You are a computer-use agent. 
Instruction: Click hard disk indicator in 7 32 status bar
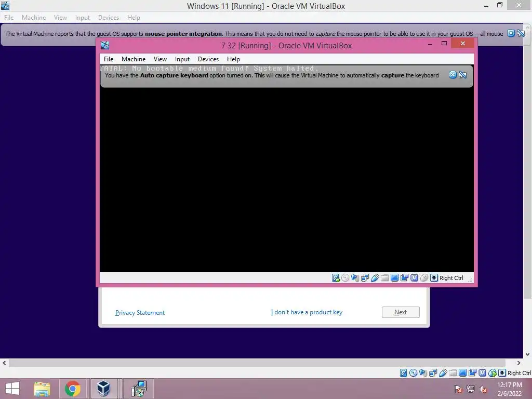[x=336, y=278]
